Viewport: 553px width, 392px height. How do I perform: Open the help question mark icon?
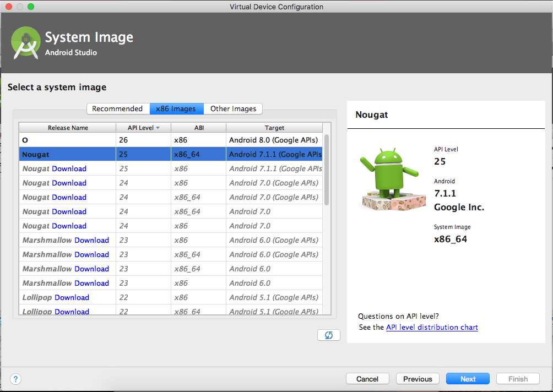click(15, 379)
